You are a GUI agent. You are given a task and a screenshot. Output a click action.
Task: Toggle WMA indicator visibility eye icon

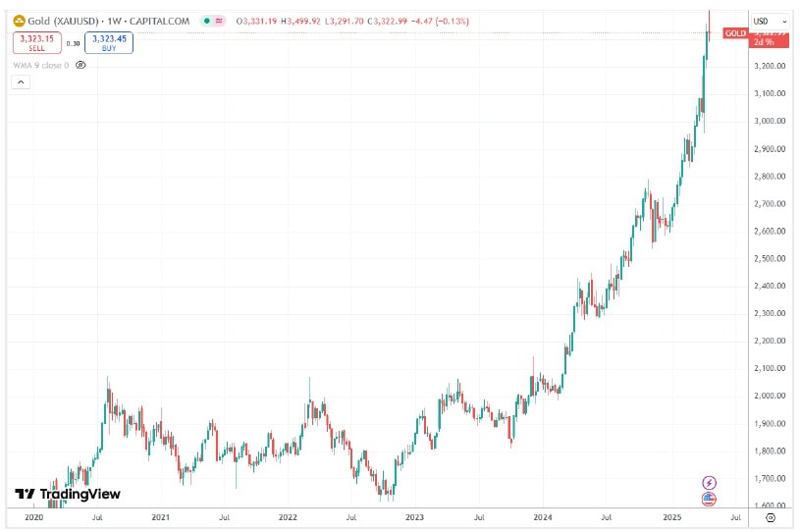pos(80,65)
